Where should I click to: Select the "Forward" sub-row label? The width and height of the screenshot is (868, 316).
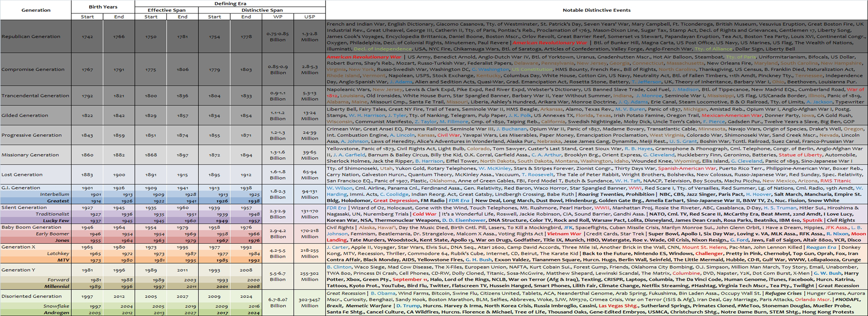click(36, 280)
